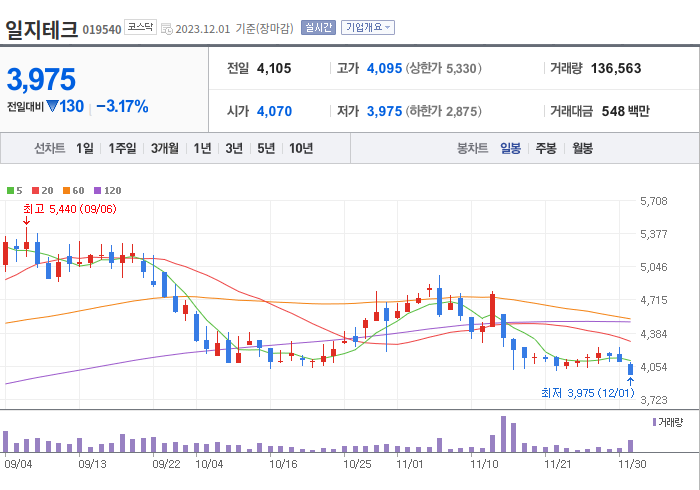
Task: Click the 11/30 date axis label
Action: [632, 464]
